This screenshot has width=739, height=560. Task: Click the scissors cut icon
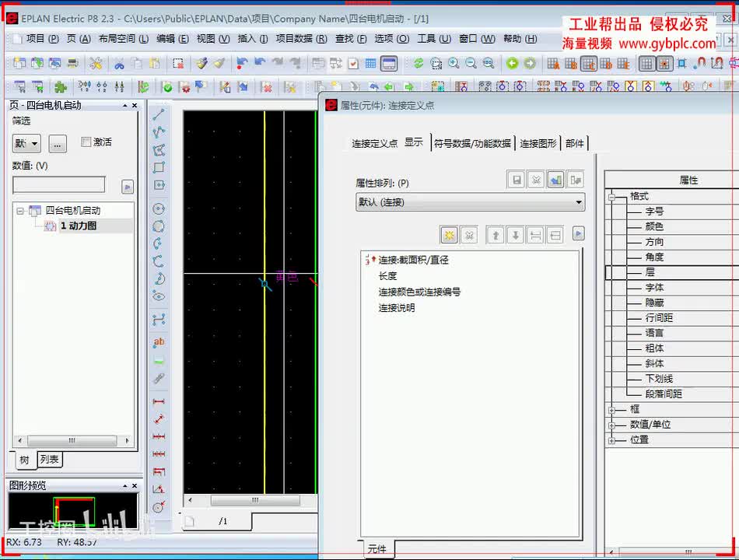(x=119, y=64)
